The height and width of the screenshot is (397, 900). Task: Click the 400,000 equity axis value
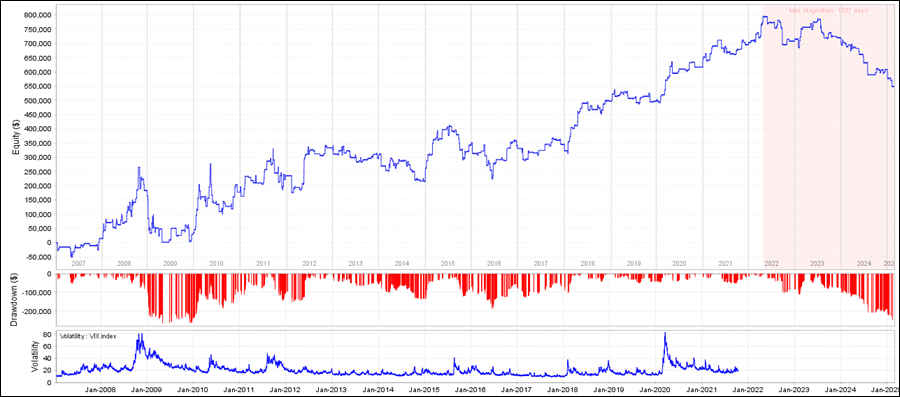(x=37, y=129)
